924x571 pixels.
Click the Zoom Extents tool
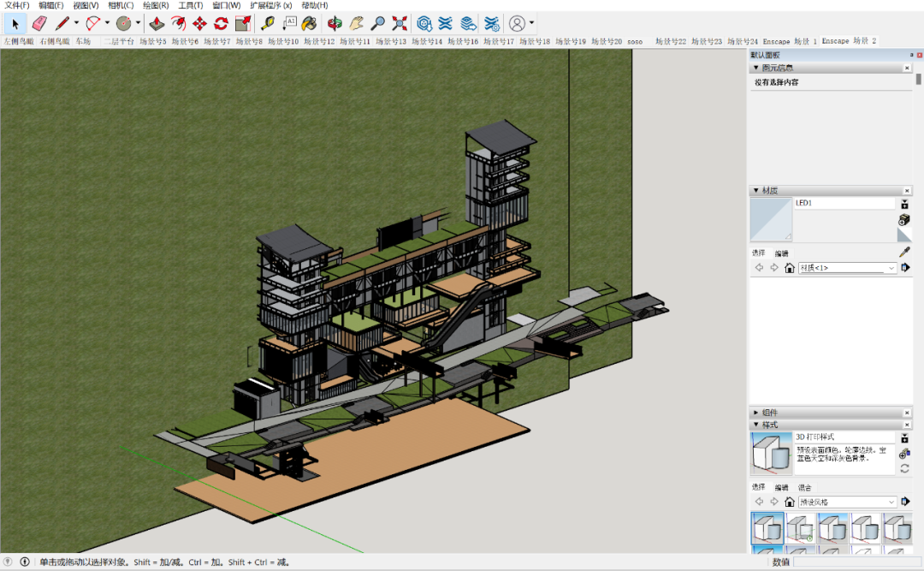point(400,24)
